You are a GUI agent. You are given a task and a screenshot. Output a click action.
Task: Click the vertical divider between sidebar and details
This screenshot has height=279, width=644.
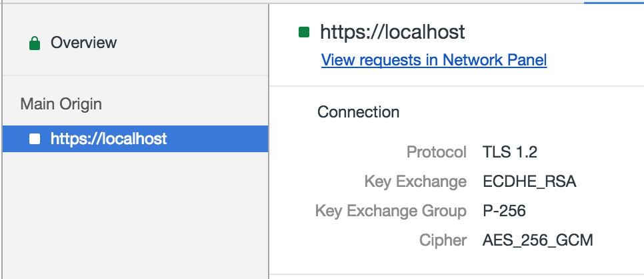[269, 141]
